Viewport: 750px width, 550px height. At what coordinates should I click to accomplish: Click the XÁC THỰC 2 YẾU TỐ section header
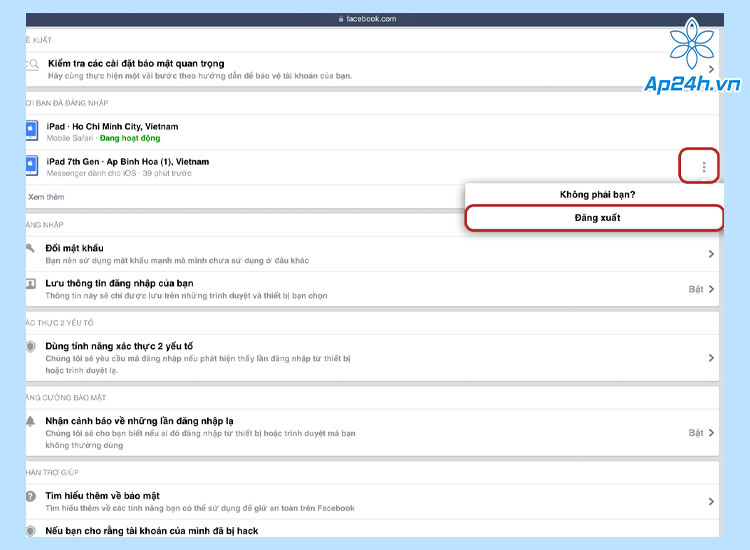click(60, 323)
